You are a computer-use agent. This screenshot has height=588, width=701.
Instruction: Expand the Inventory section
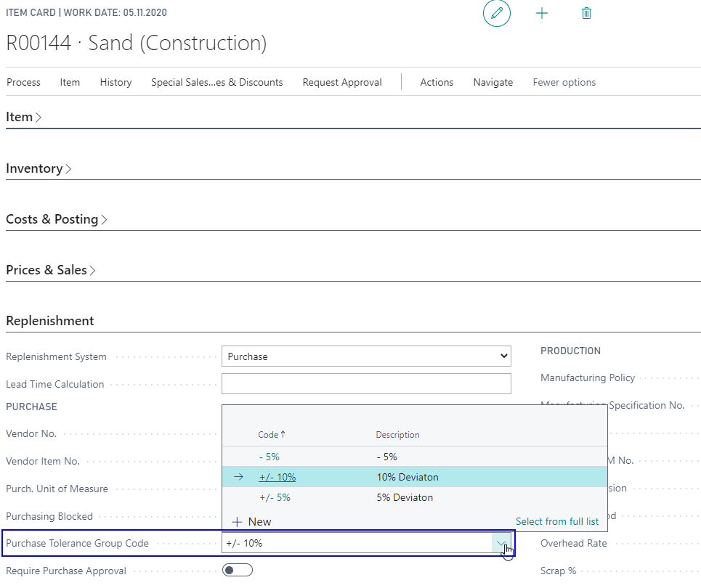point(39,168)
